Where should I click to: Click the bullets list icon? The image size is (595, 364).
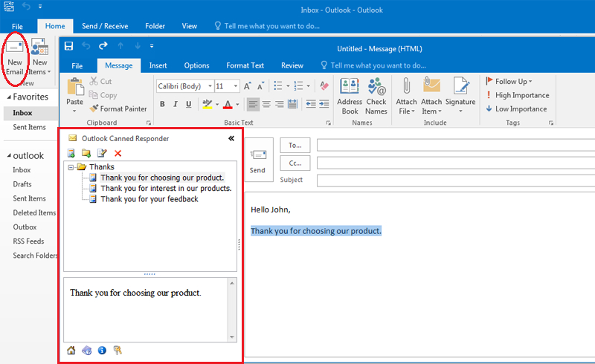tap(278, 86)
